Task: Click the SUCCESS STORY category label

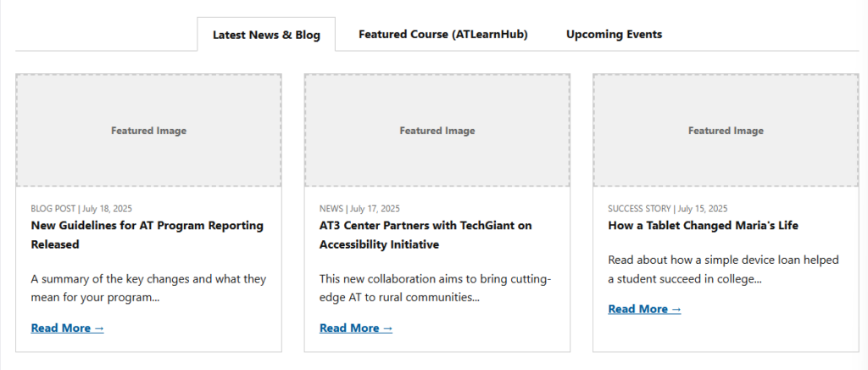Action: tap(639, 209)
